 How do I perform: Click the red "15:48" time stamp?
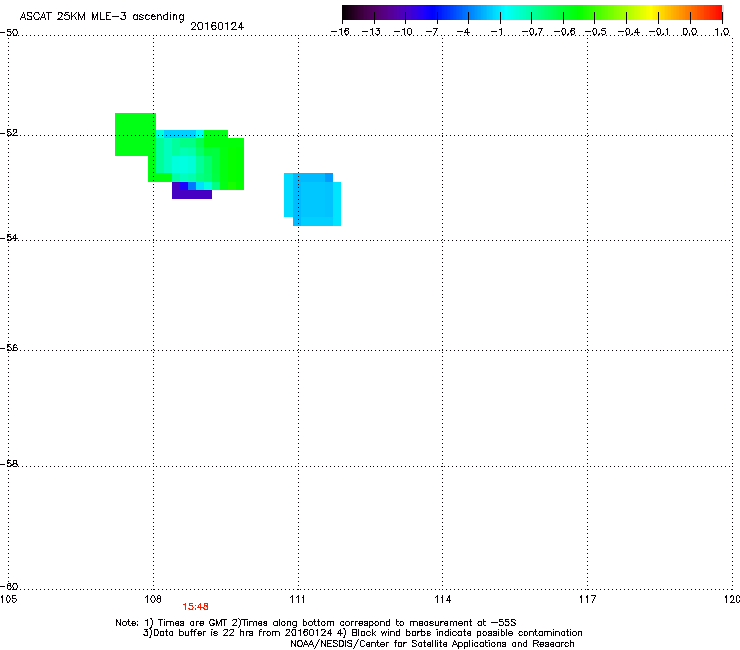[x=195, y=607]
